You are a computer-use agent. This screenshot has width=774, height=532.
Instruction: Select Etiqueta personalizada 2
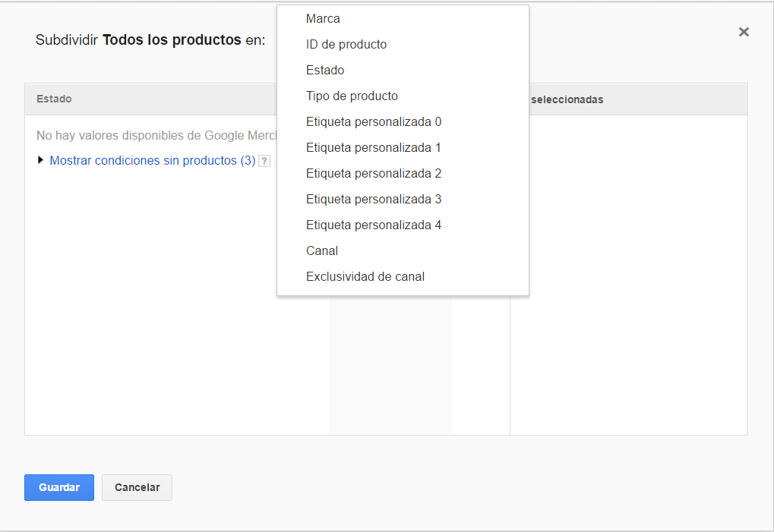pyautogui.click(x=403, y=174)
